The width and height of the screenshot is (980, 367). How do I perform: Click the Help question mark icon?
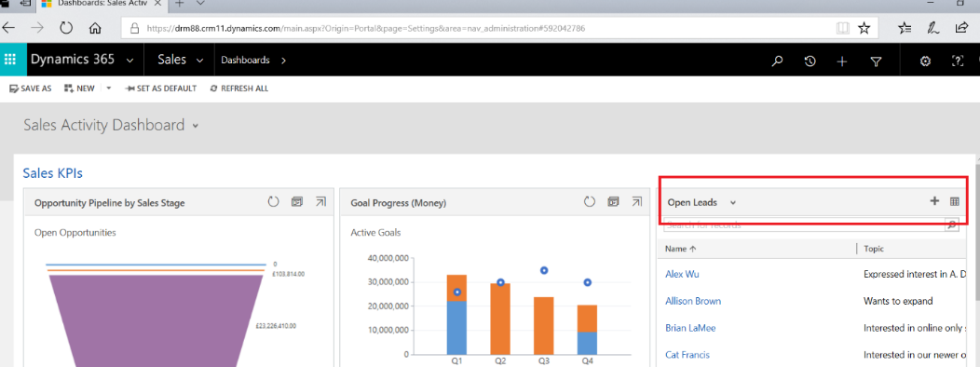coord(958,61)
